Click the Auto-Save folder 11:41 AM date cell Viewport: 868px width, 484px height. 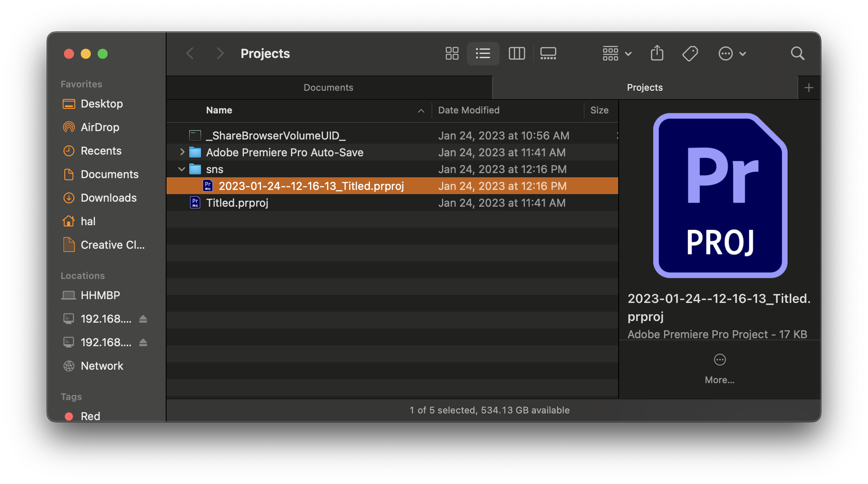[x=502, y=152]
